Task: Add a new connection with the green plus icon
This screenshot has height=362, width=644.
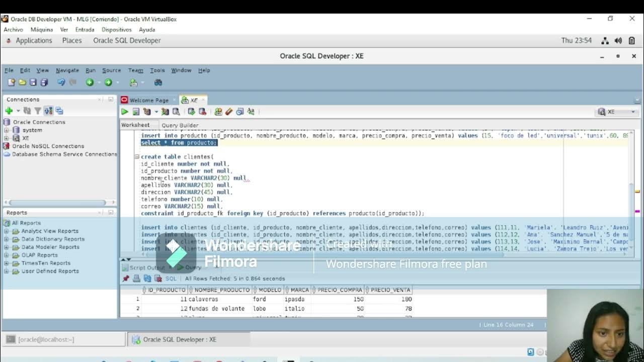Action: coord(9,111)
